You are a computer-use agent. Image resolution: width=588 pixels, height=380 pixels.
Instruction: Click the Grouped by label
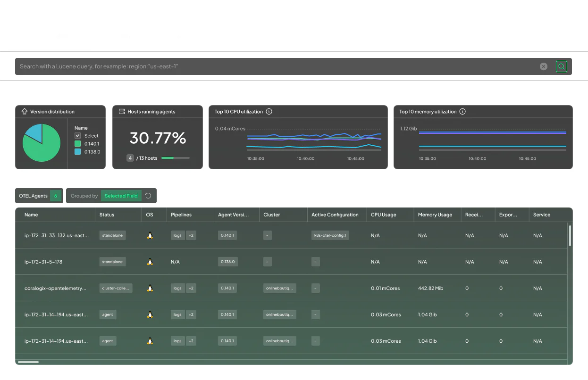(x=84, y=196)
